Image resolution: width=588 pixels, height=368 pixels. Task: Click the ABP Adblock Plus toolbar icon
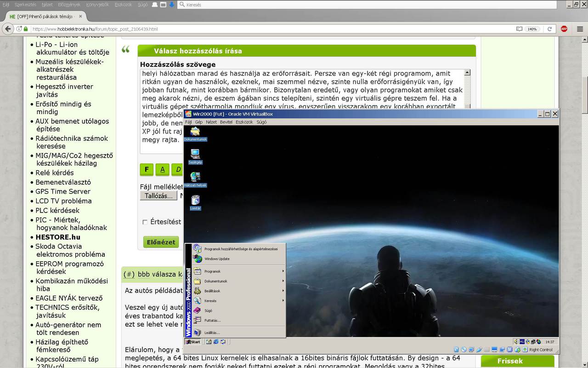pos(564,29)
